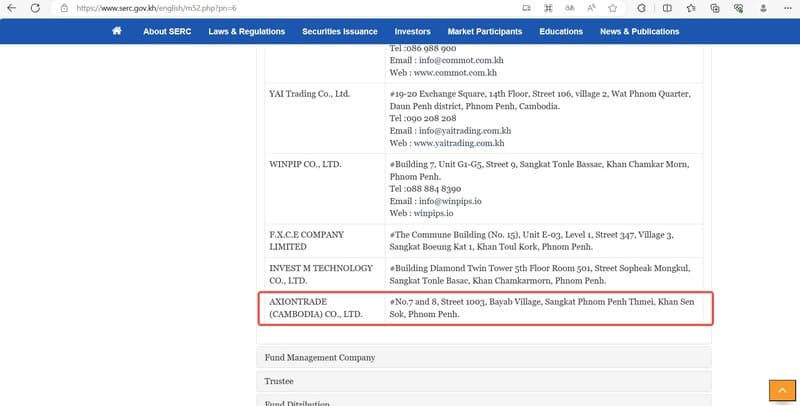Image resolution: width=800 pixels, height=406 pixels.
Task: Click the address bar URL field
Action: 286,8
